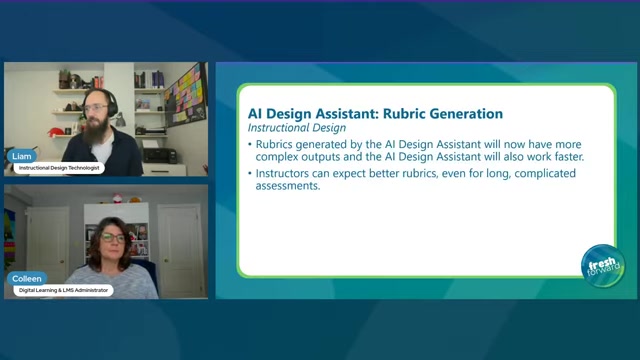Click the Digital Learning & LMS Administrator label
This screenshot has width=640, height=360.
63,290
